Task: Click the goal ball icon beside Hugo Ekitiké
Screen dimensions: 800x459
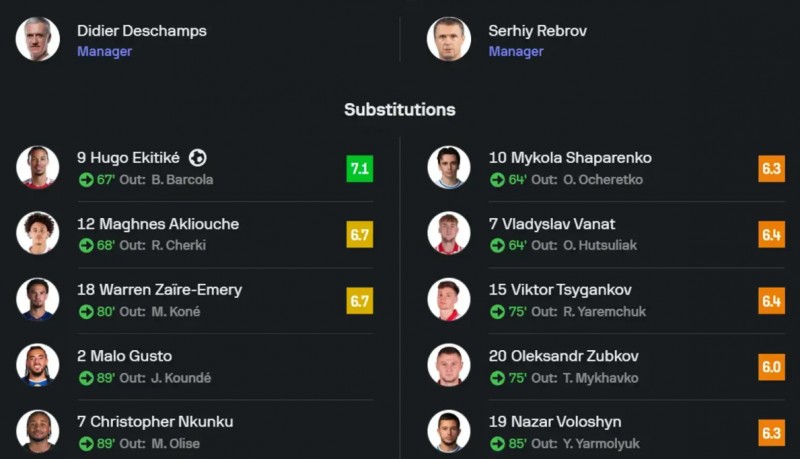Action: coord(198,158)
